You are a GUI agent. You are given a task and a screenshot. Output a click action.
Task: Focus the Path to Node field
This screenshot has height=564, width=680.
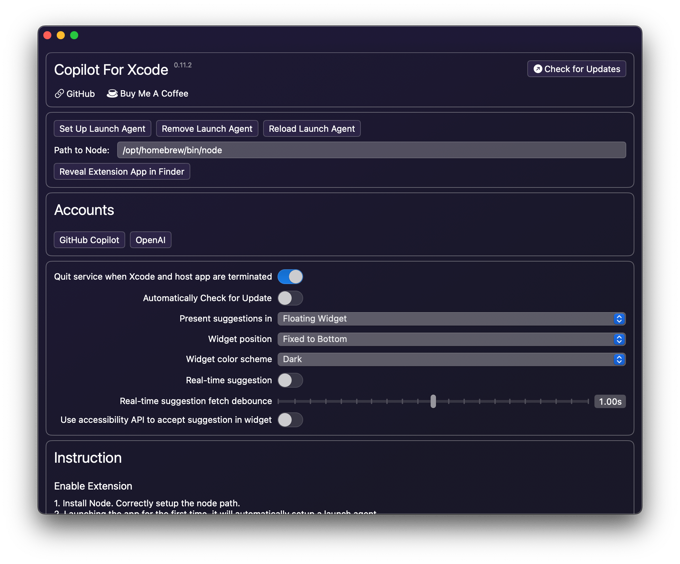371,150
